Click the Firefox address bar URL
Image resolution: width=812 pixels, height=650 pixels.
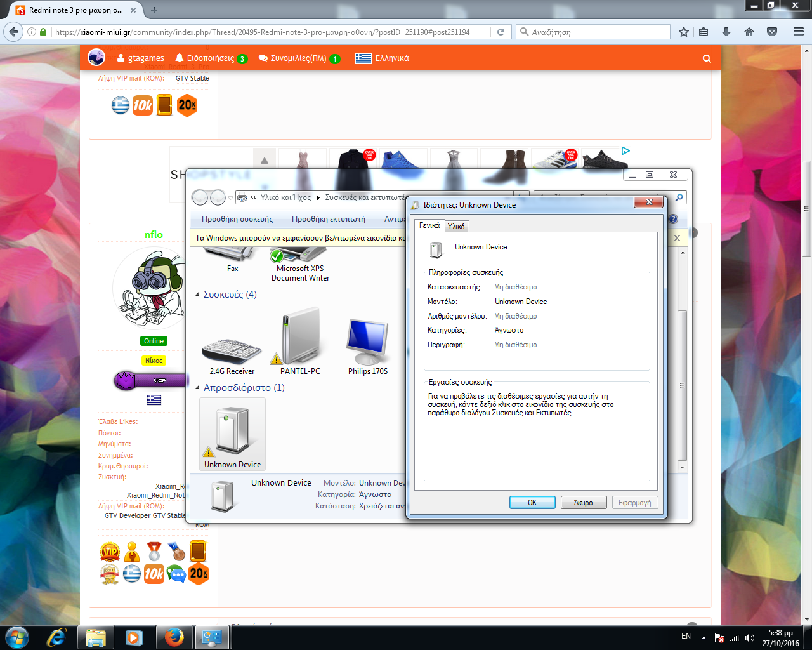pyautogui.click(x=262, y=32)
